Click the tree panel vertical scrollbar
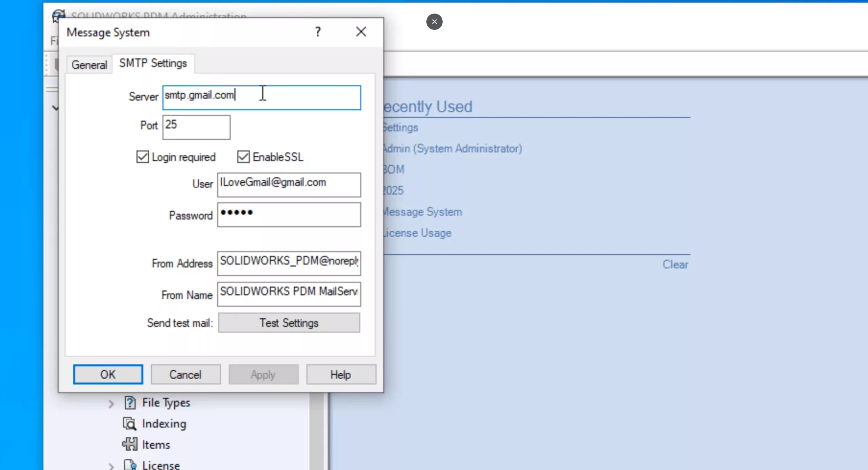 (317, 431)
